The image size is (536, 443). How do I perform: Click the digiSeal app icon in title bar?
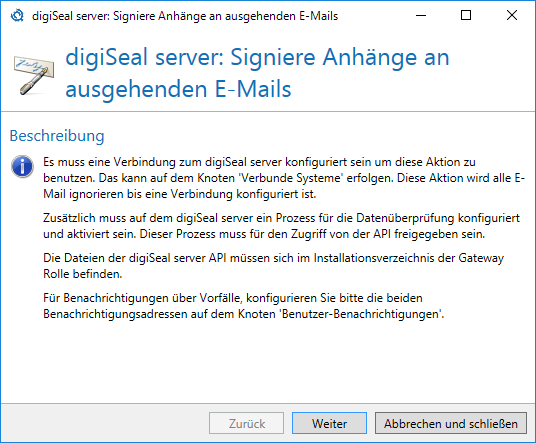coord(17,16)
